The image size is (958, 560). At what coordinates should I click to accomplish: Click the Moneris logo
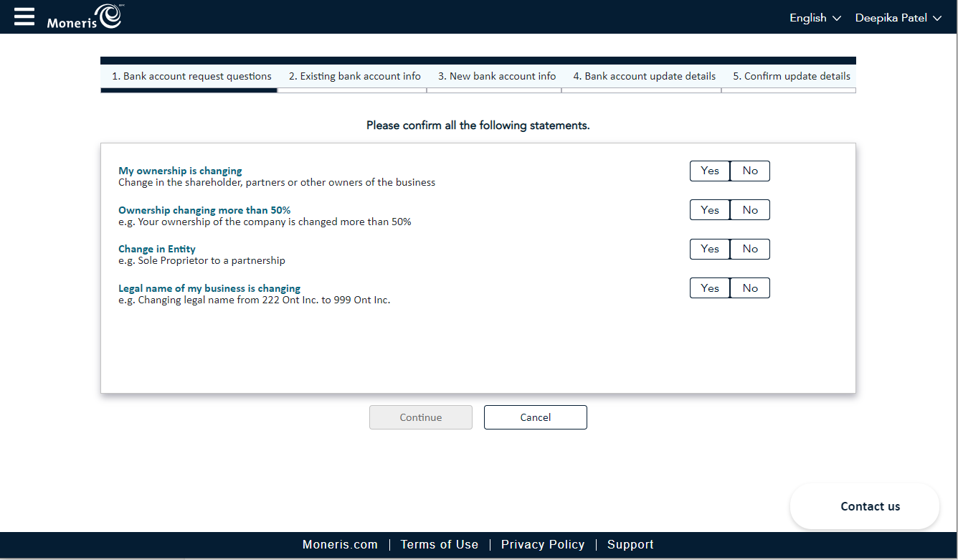coord(85,16)
